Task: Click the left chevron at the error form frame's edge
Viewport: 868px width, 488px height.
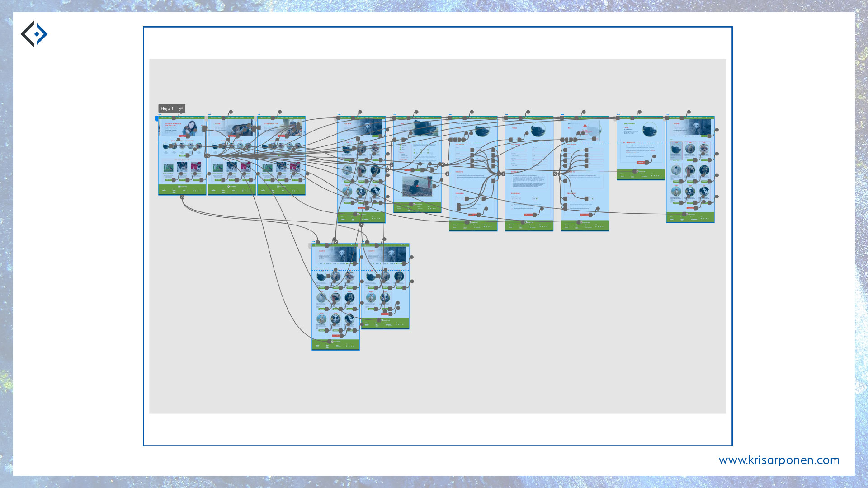Action: click(x=555, y=174)
